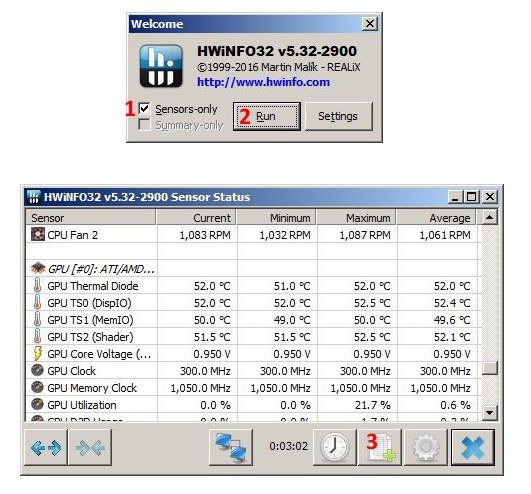Select the GPU TS2 (Shader) row label
This screenshot has height=494, width=531.
click(x=90, y=337)
